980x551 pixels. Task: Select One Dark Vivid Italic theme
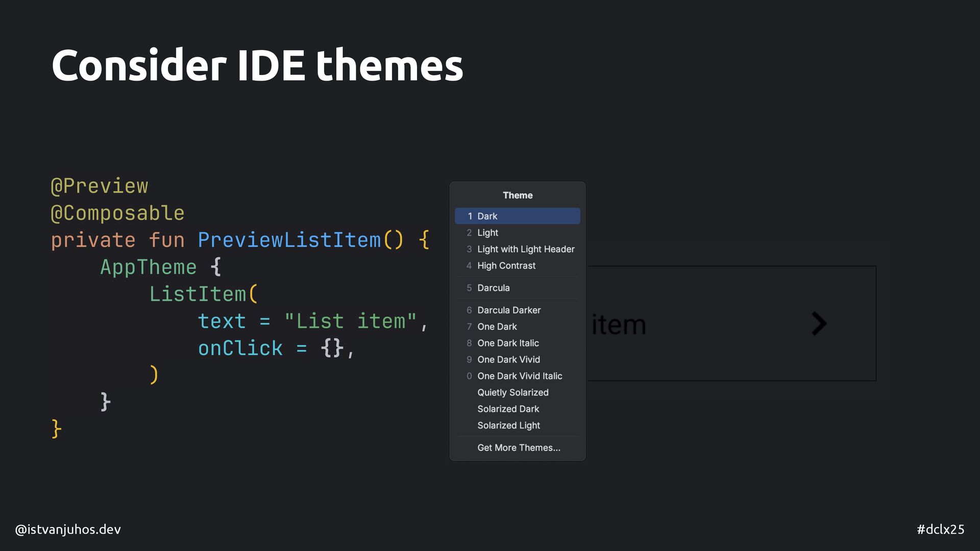(x=517, y=376)
